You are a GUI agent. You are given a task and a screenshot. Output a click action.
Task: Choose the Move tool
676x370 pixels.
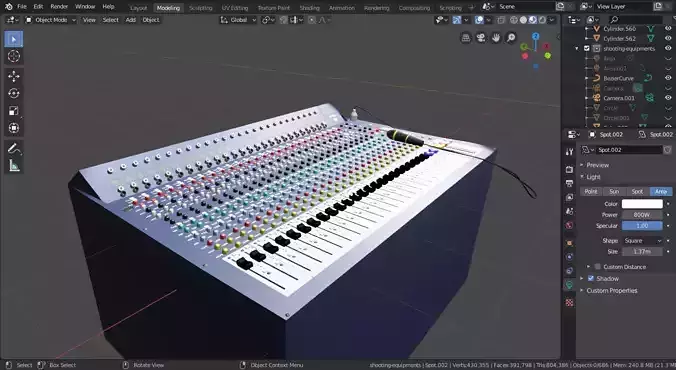(14, 76)
